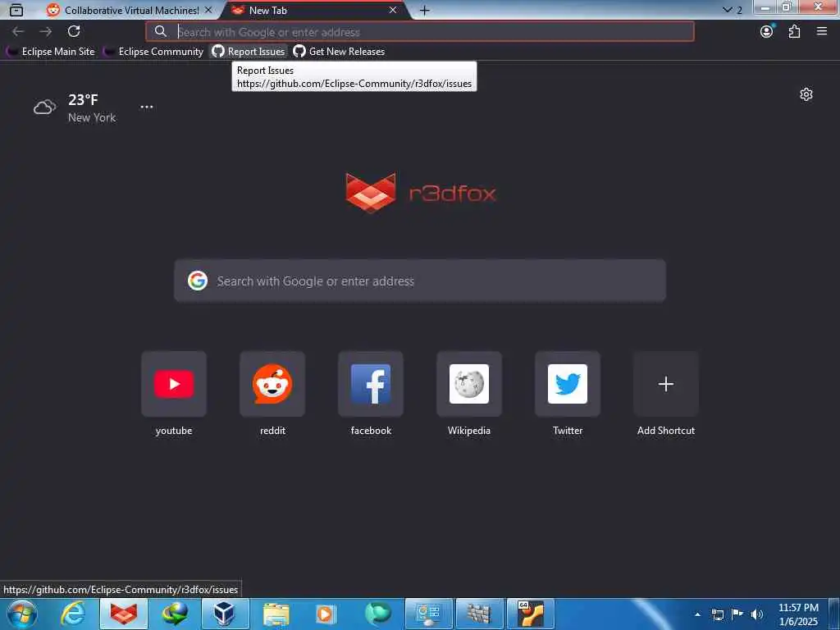Click the r3dfox logo
The image size is (840, 630).
421,193
